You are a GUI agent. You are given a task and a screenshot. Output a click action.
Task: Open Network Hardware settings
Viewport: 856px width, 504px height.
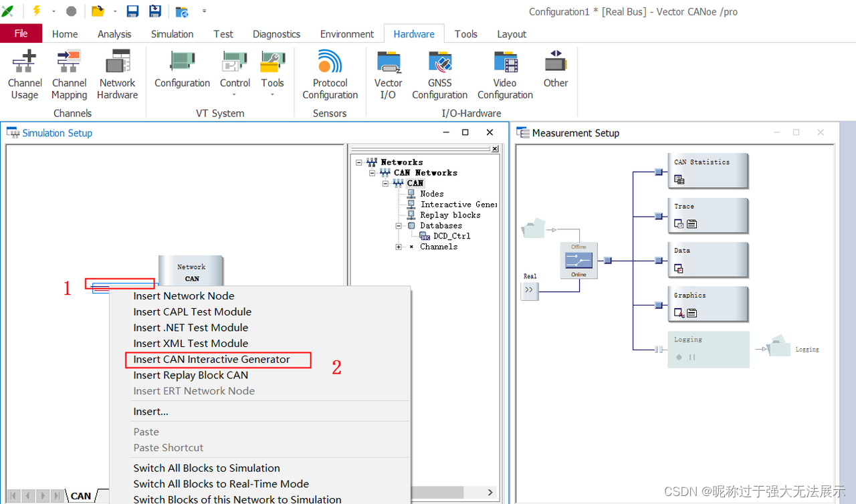117,75
